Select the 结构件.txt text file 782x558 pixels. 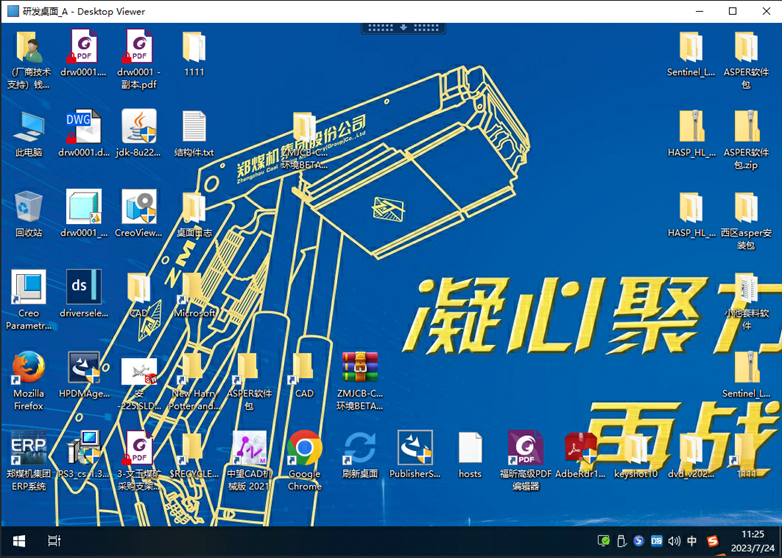tap(194, 127)
